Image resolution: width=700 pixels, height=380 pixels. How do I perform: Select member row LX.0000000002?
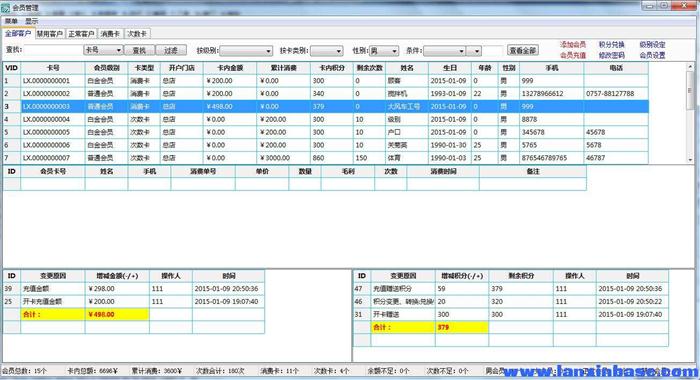(x=325, y=94)
